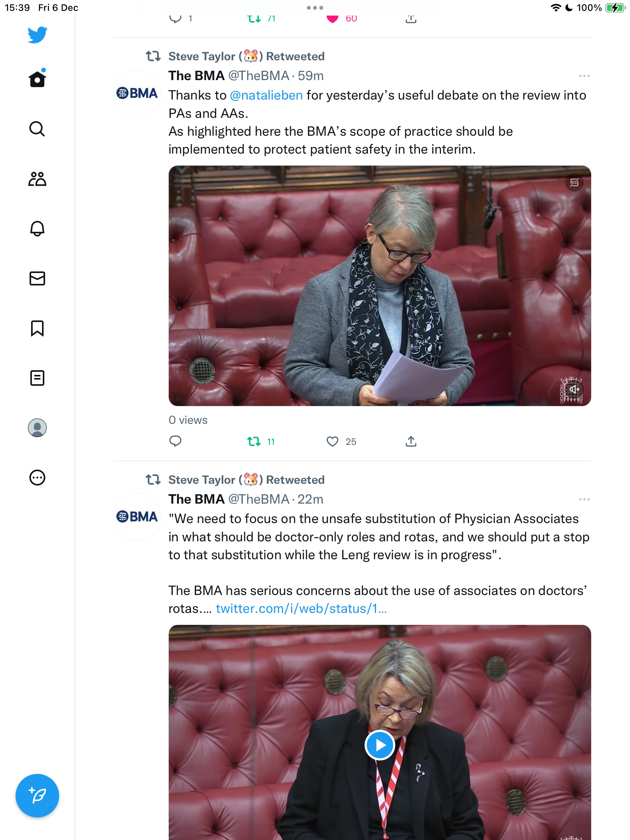
Task: Expand the More circle menu in sidebar
Action: [x=37, y=478]
